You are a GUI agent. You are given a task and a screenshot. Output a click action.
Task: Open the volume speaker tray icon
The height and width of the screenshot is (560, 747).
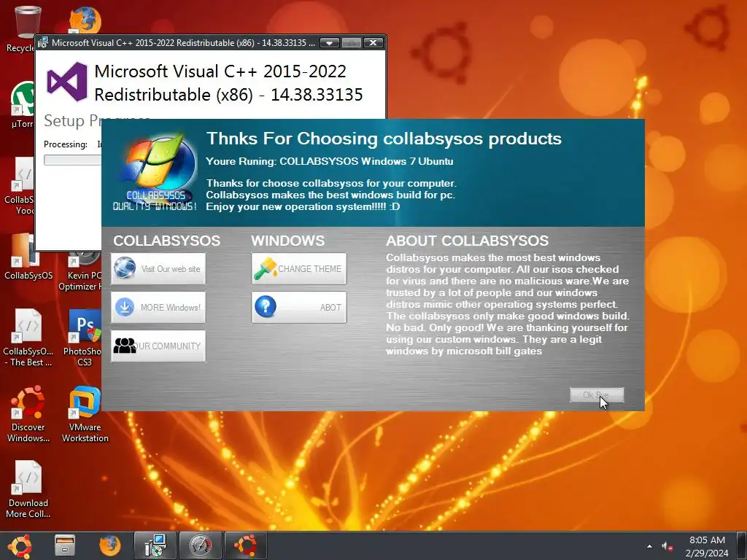pyautogui.click(x=667, y=546)
